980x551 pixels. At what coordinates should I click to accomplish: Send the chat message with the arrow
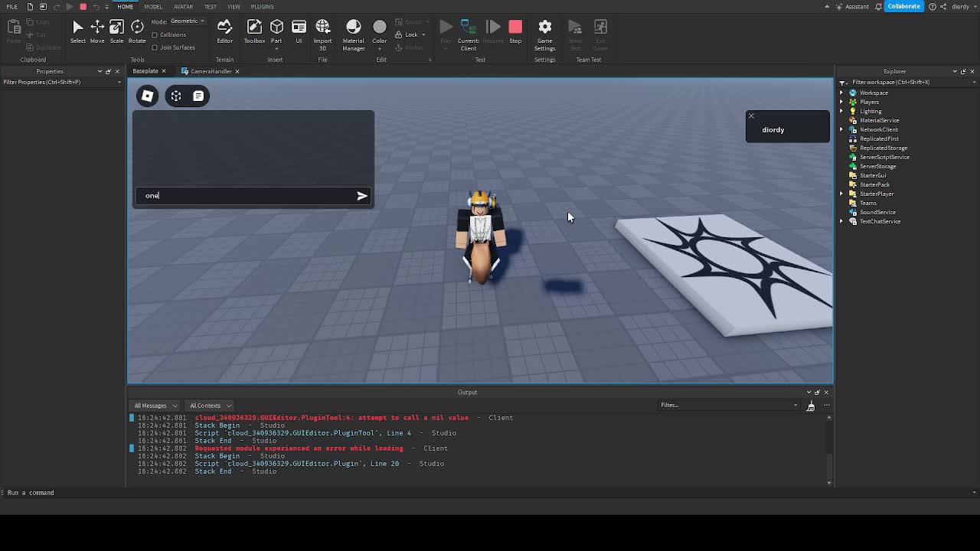(362, 196)
